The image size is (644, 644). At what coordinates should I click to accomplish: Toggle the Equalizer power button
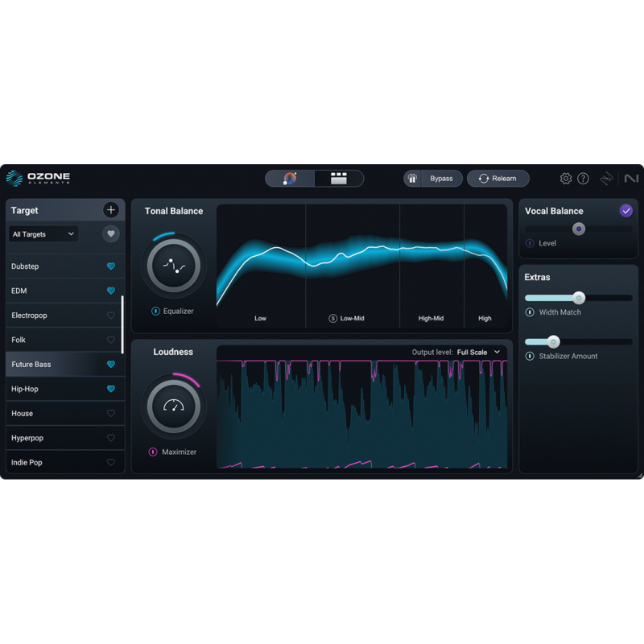pos(155,311)
